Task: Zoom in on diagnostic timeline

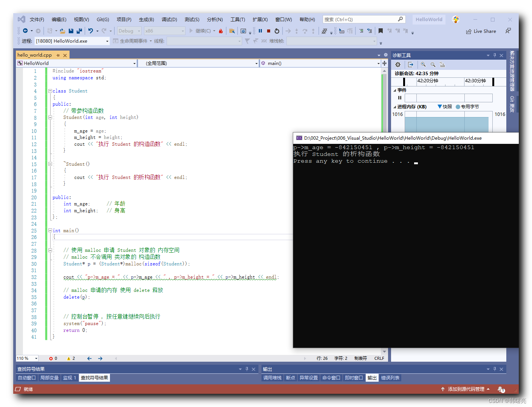Action: [x=423, y=65]
